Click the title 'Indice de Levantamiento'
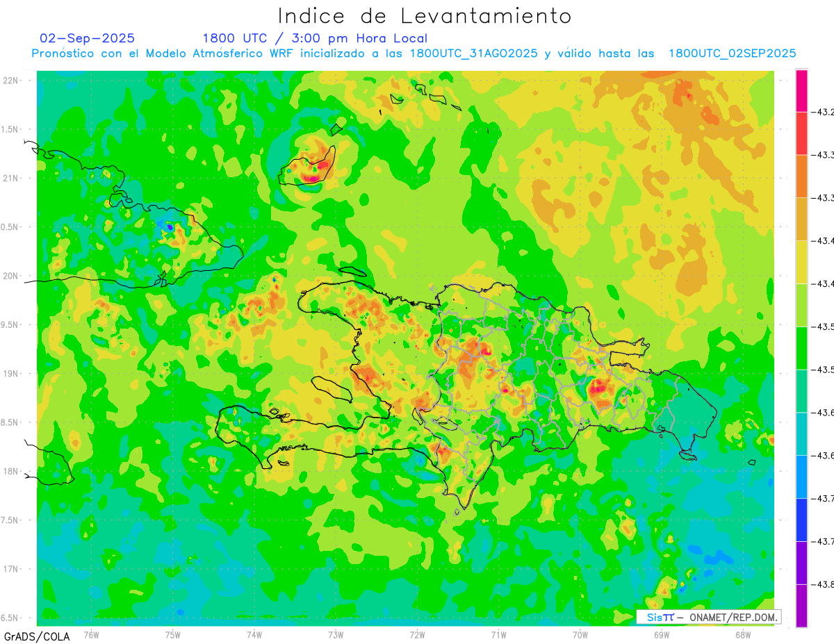The height and width of the screenshot is (644, 834). pyautogui.click(x=425, y=16)
